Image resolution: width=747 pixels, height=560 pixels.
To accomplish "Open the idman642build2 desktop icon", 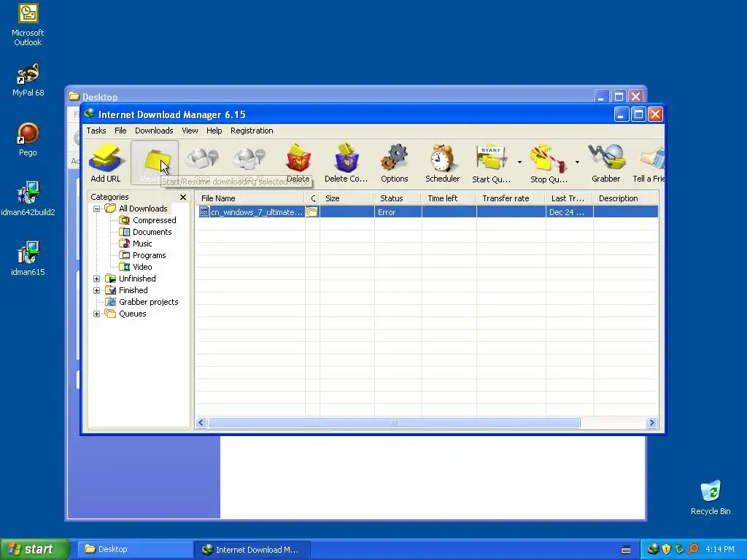I will pyautogui.click(x=28, y=199).
